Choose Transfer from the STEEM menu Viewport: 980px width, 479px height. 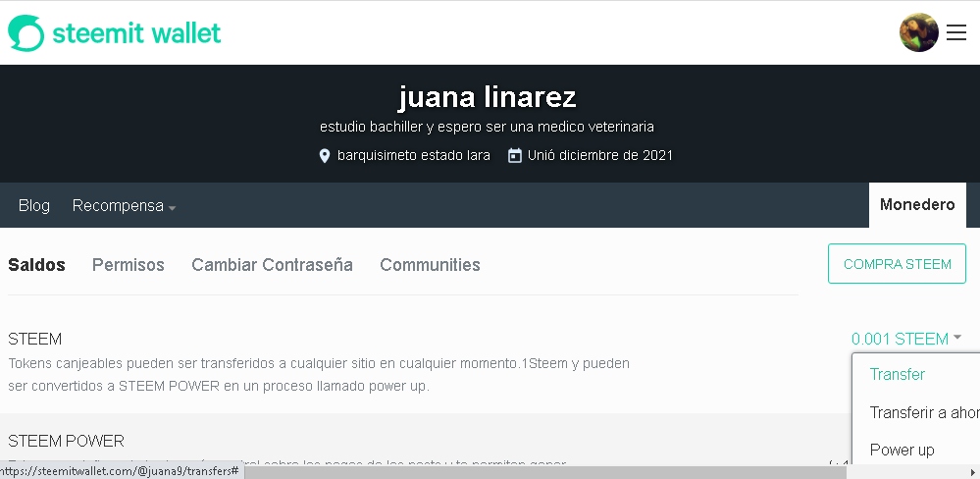tap(897, 375)
